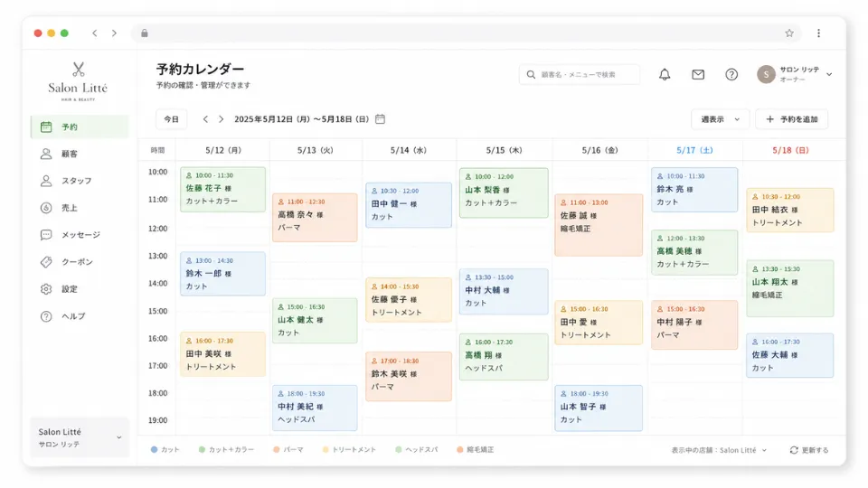Open 設定 in sidebar
This screenshot has width=868, height=488.
80,289
